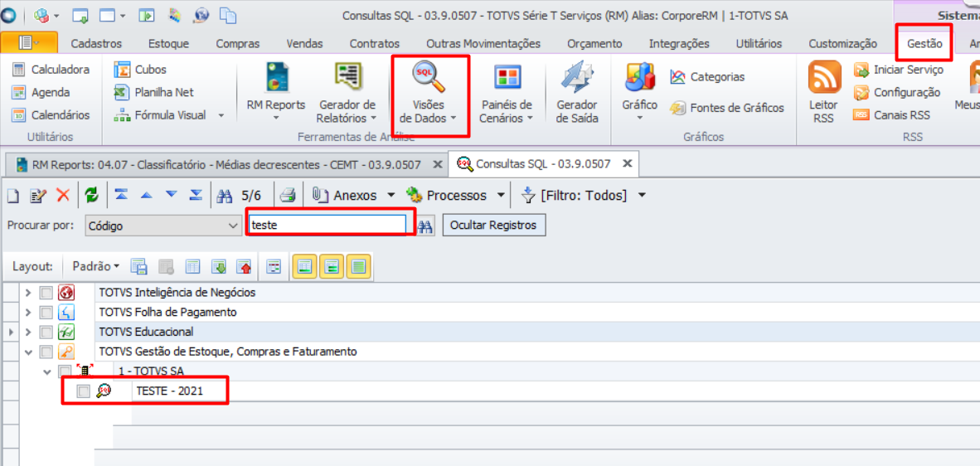
Task: Open Gerador de Relatórios tool
Action: pos(346,92)
